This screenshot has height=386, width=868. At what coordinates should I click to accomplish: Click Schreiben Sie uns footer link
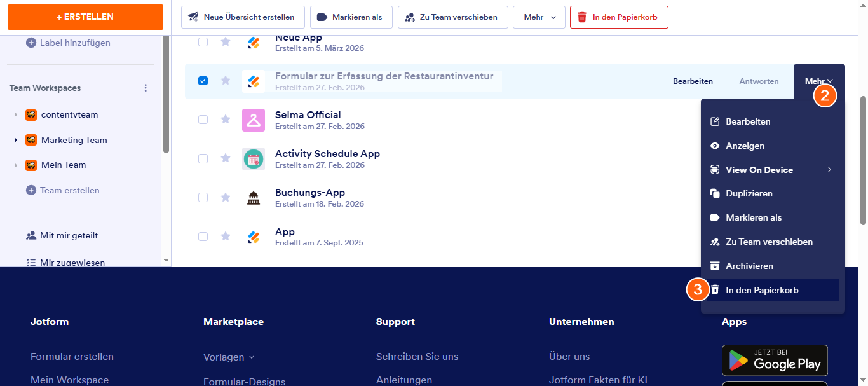click(417, 357)
